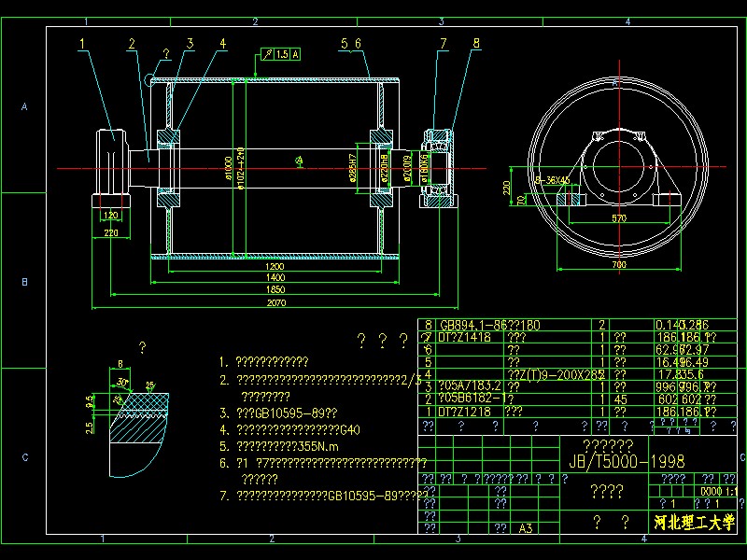Click the ø180K6 fit dimension text
747x560 pixels.
coord(424,168)
